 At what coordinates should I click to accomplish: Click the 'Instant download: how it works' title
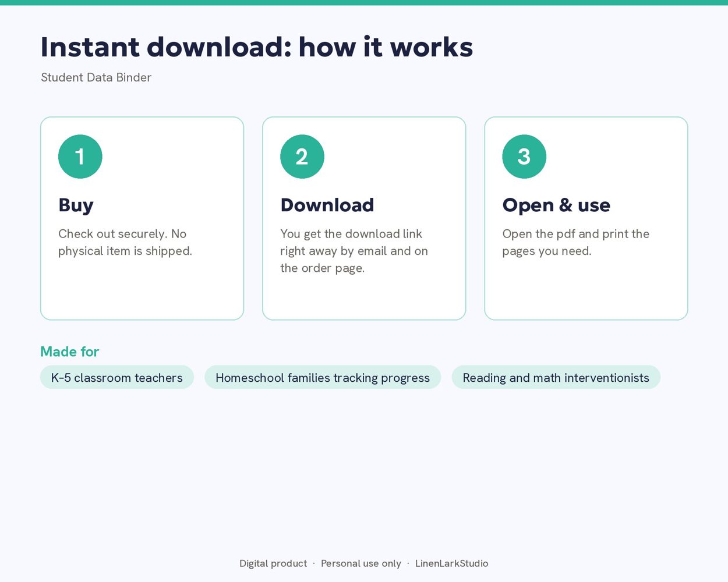tap(257, 47)
